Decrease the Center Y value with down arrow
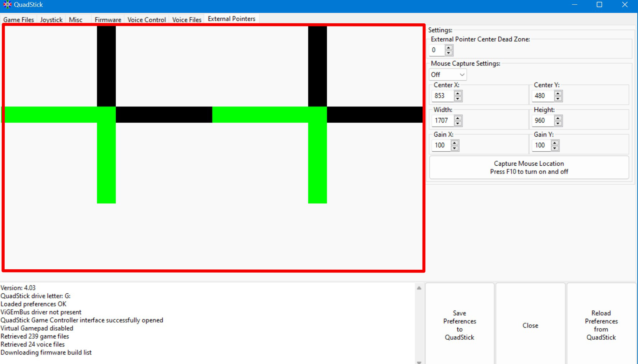Viewport: 638px width, 364px height. coord(558,99)
